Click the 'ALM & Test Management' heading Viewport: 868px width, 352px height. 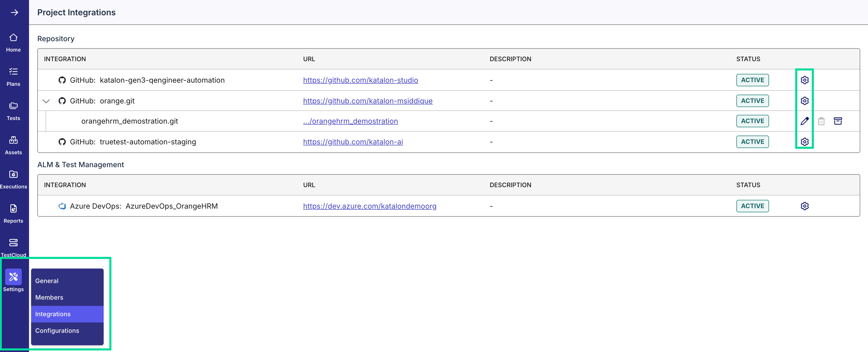(x=81, y=165)
